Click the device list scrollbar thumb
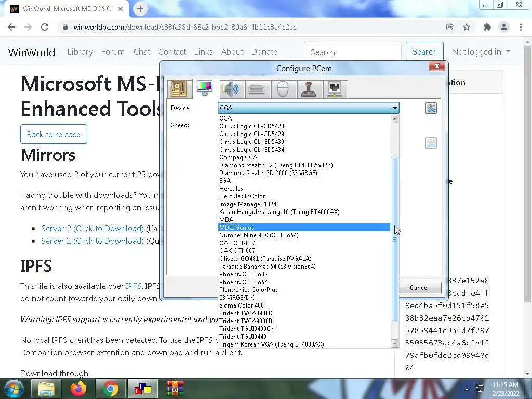 click(x=395, y=239)
